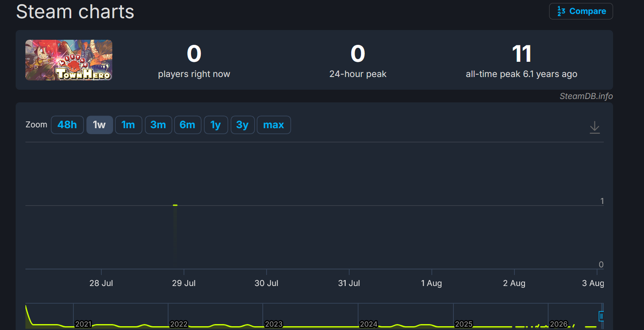Click the "0" value on the chart's y-axis
Viewport: 644px width, 330px height.
(x=601, y=264)
